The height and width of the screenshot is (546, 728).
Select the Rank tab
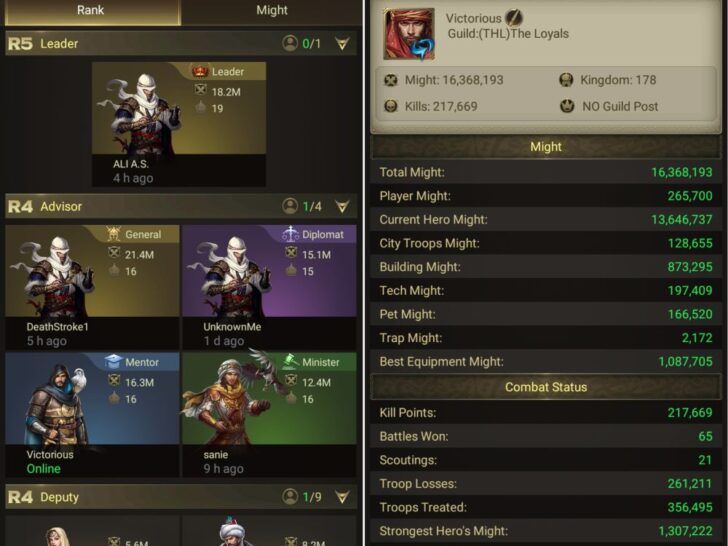pyautogui.click(x=91, y=10)
